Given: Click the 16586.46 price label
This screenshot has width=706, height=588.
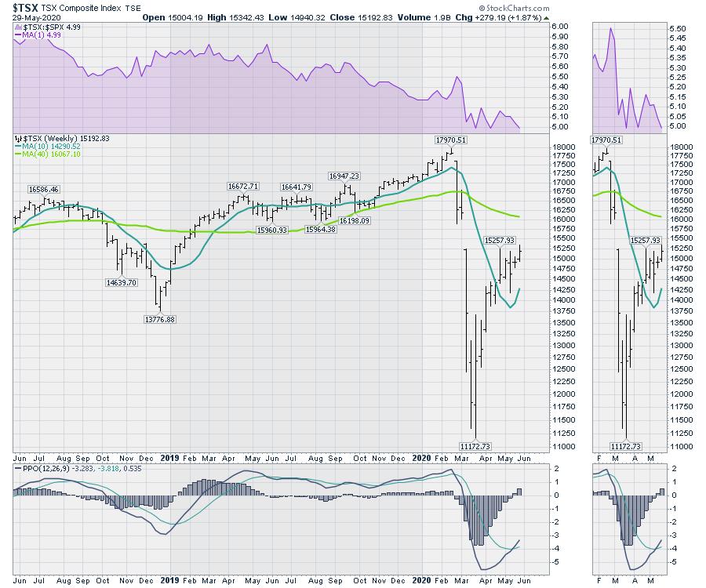Looking at the screenshot, I should point(44,189).
